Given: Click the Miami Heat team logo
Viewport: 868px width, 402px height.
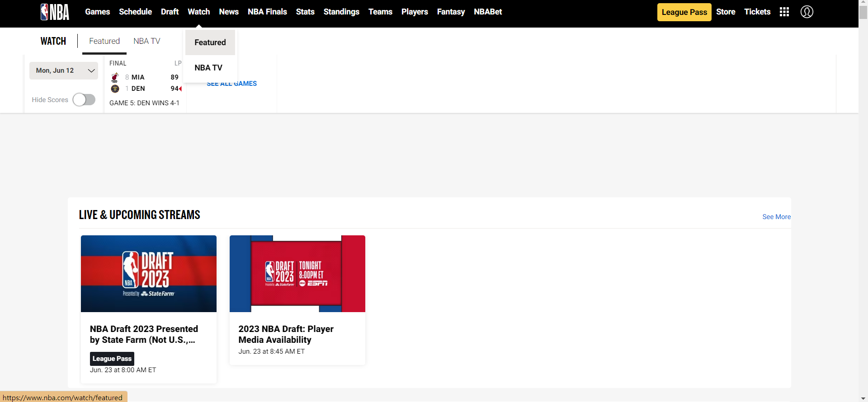Looking at the screenshot, I should [115, 77].
